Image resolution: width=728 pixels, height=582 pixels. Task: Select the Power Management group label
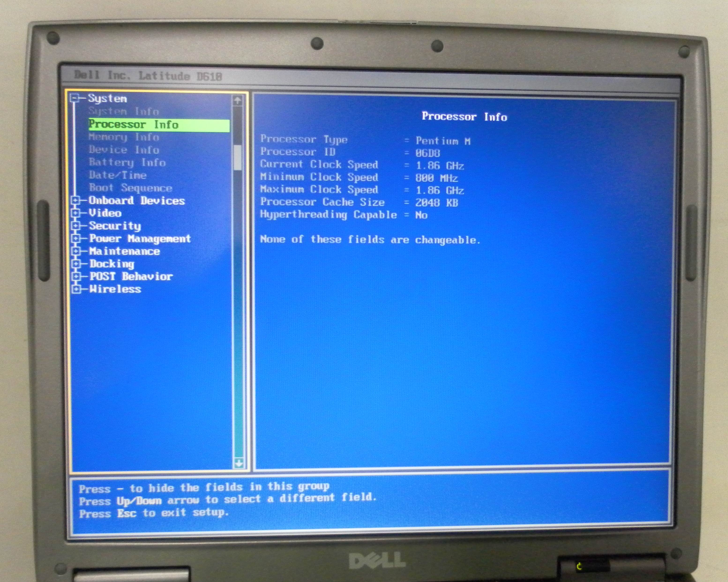(140, 239)
